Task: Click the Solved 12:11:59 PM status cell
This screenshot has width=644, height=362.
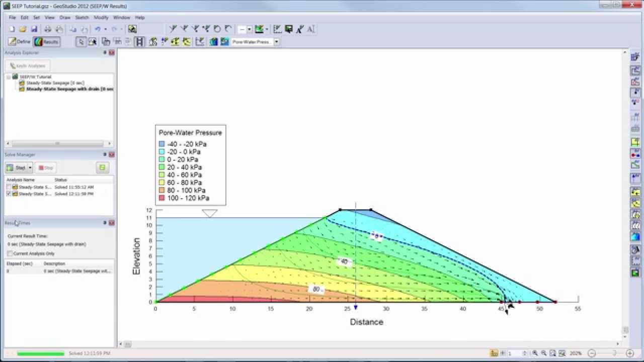Action: coord(74,194)
